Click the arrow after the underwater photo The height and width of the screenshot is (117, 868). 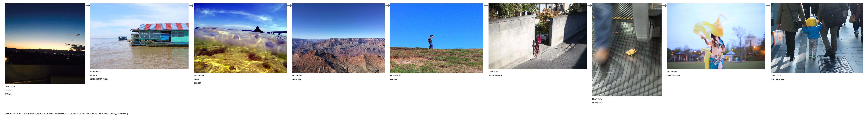click(x=289, y=5)
